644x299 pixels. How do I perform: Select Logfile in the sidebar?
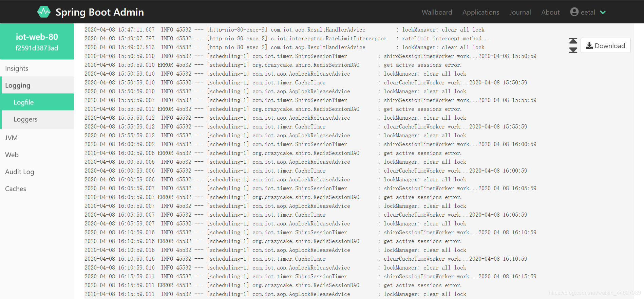37,102
